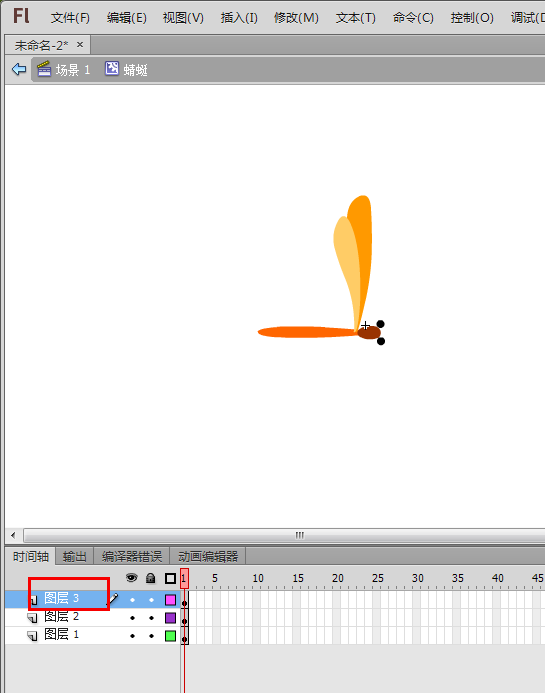Select keyframe 1 on 图层 2
The image size is (545, 693).
184,618
